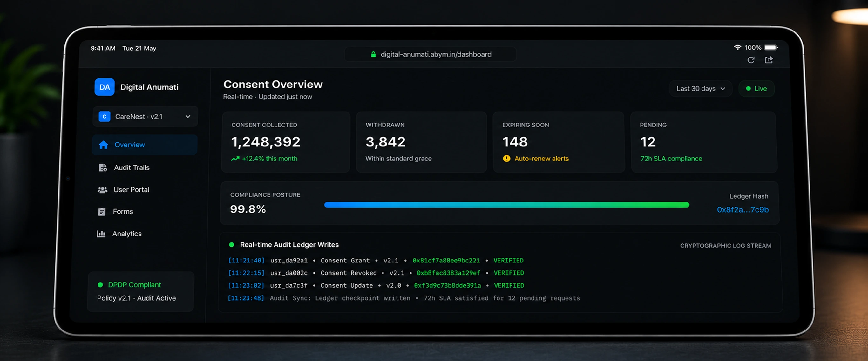Click the DPDP Compliant status panel
Viewport: 868px width, 361px height.
pyautogui.click(x=140, y=291)
